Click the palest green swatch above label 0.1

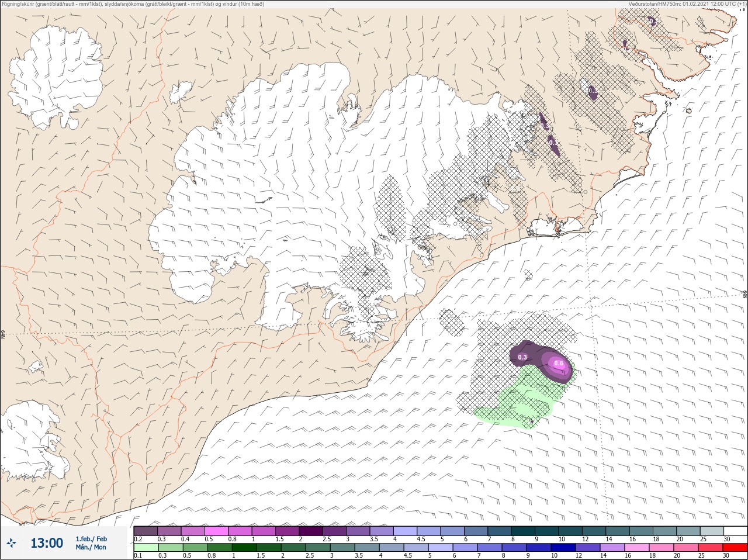pos(146,548)
